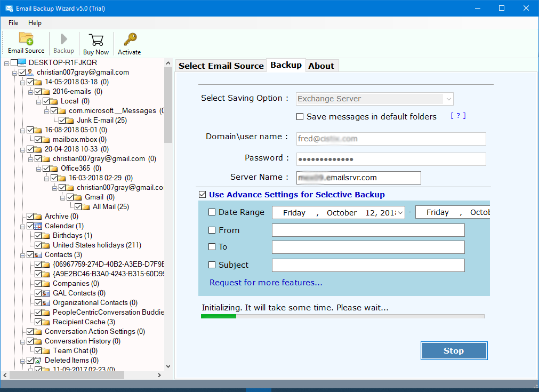
Task: Click the Deleted Items recycle icon
Action: tap(38, 361)
